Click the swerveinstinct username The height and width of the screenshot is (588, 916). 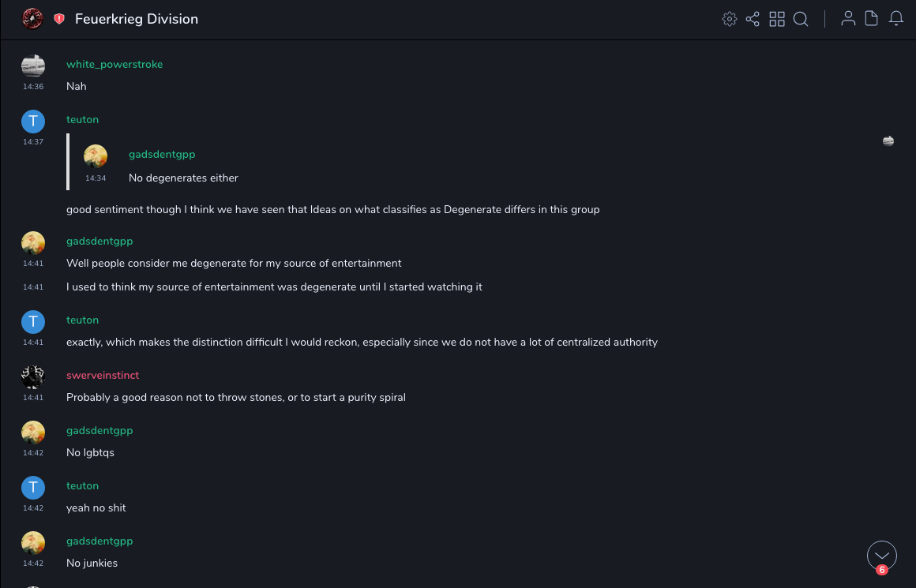103,376
